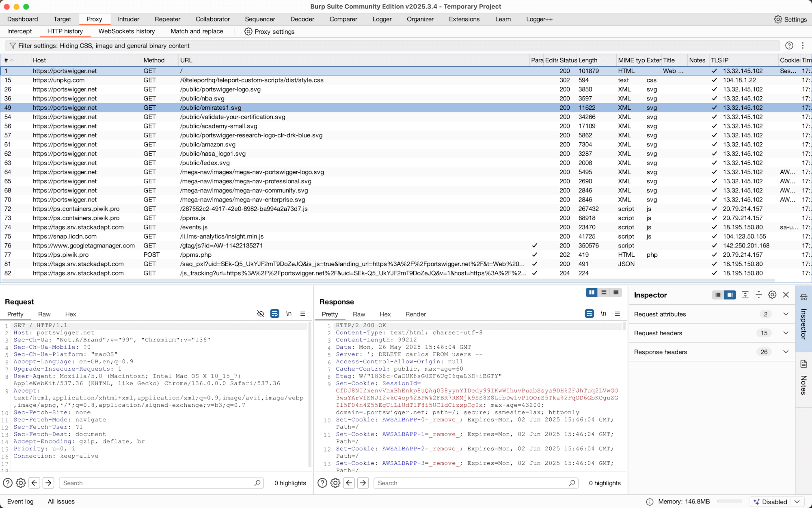Click inside Response search field
Image resolution: width=812 pixels, height=508 pixels.
tap(476, 483)
